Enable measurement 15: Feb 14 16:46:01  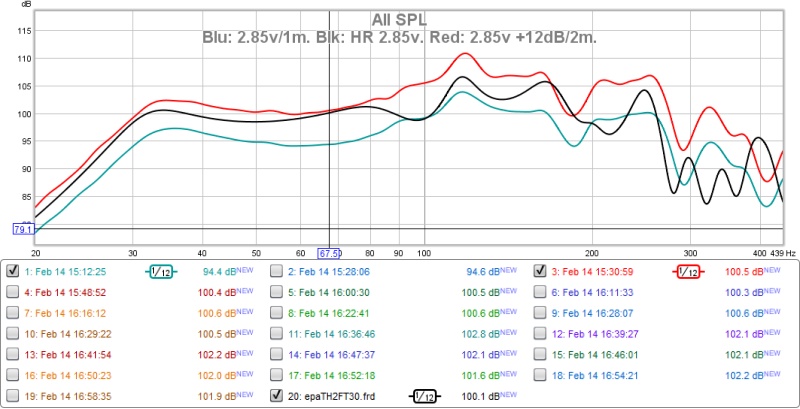540,354
